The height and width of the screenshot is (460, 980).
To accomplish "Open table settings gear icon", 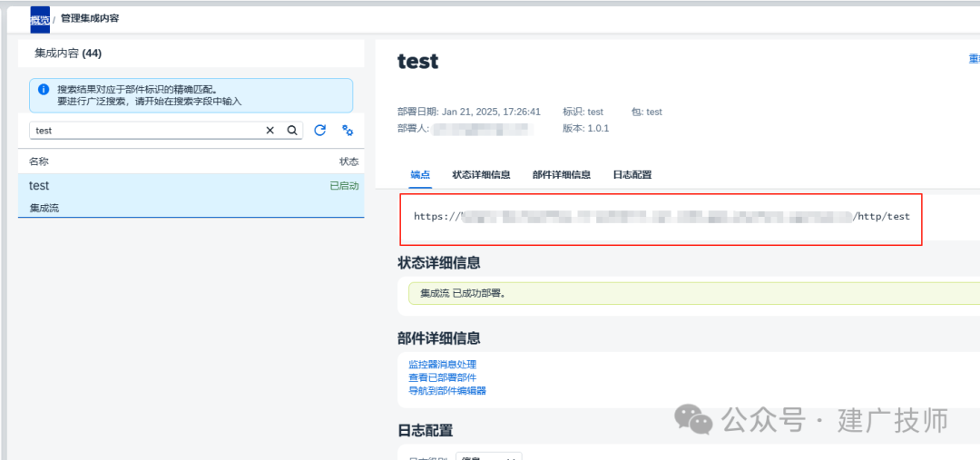I will [348, 130].
